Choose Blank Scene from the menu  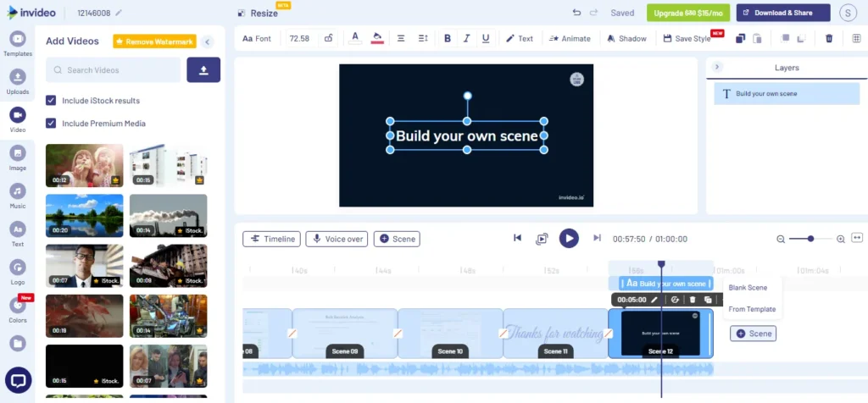748,288
